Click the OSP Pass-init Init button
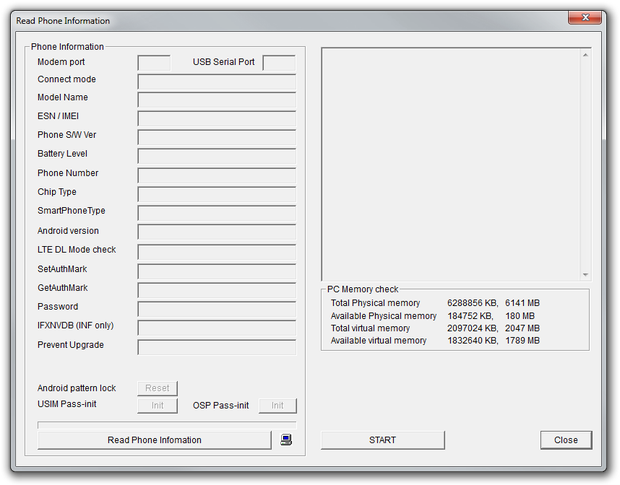The height and width of the screenshot is (485, 620). pos(278,406)
